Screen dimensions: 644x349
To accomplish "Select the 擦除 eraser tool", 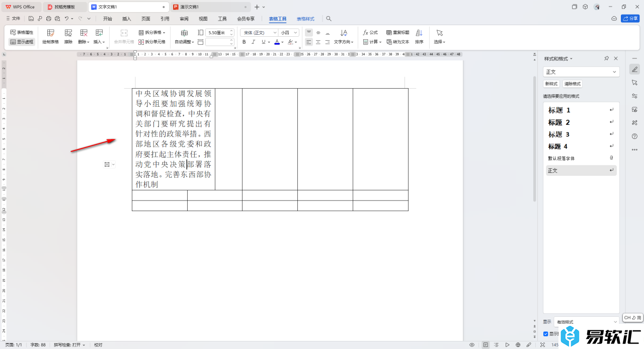I will tap(68, 36).
